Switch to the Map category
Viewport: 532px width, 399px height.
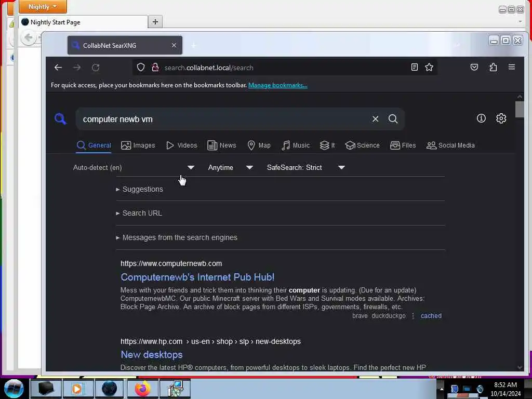(259, 145)
